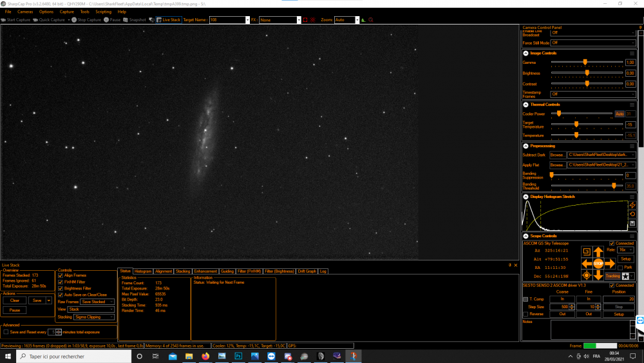Click the green histogram toolbar icon

[x=363, y=20]
